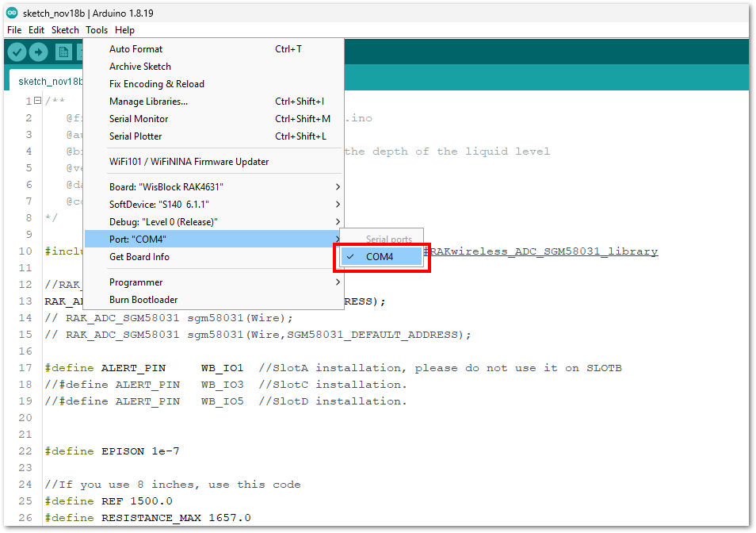The width and height of the screenshot is (756, 533).
Task: Choose Auto Format from Tools menu
Action: (213, 48)
